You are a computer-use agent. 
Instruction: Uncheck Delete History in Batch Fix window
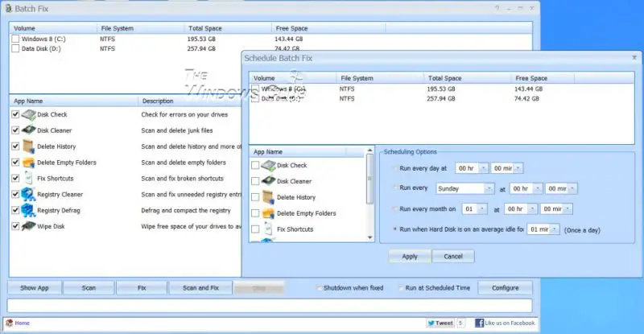pyautogui.click(x=15, y=146)
